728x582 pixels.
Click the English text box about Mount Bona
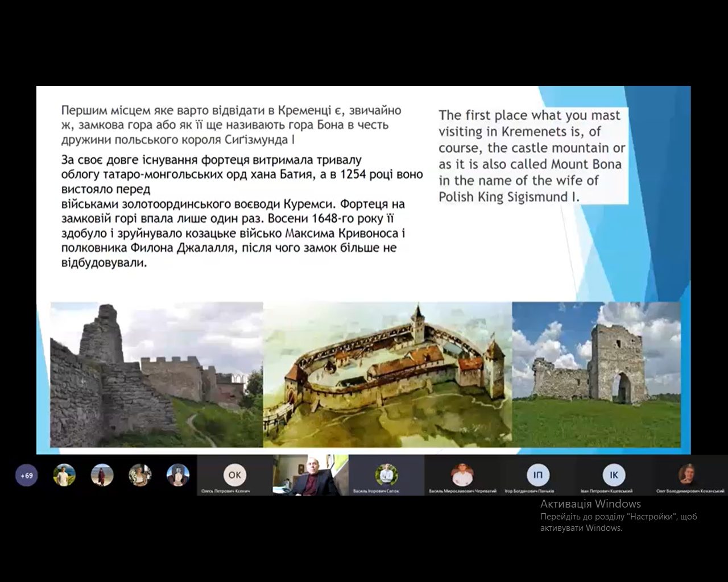point(532,156)
